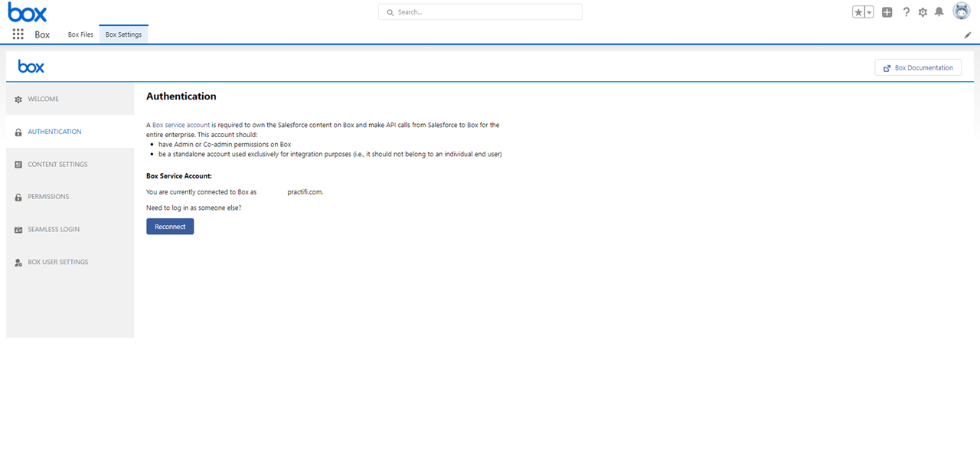Image resolution: width=980 pixels, height=461 pixels.
Task: Follow the Box service account link
Action: tap(181, 125)
